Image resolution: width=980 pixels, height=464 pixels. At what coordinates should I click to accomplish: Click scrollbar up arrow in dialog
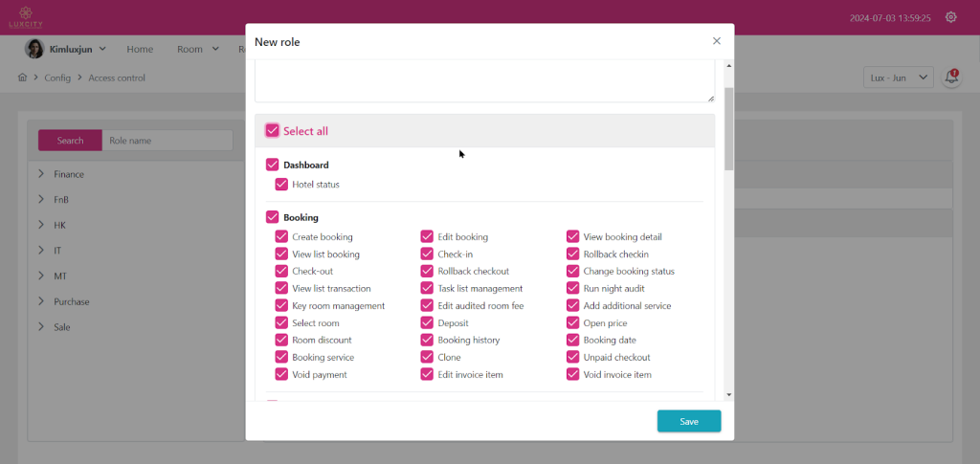click(x=729, y=66)
